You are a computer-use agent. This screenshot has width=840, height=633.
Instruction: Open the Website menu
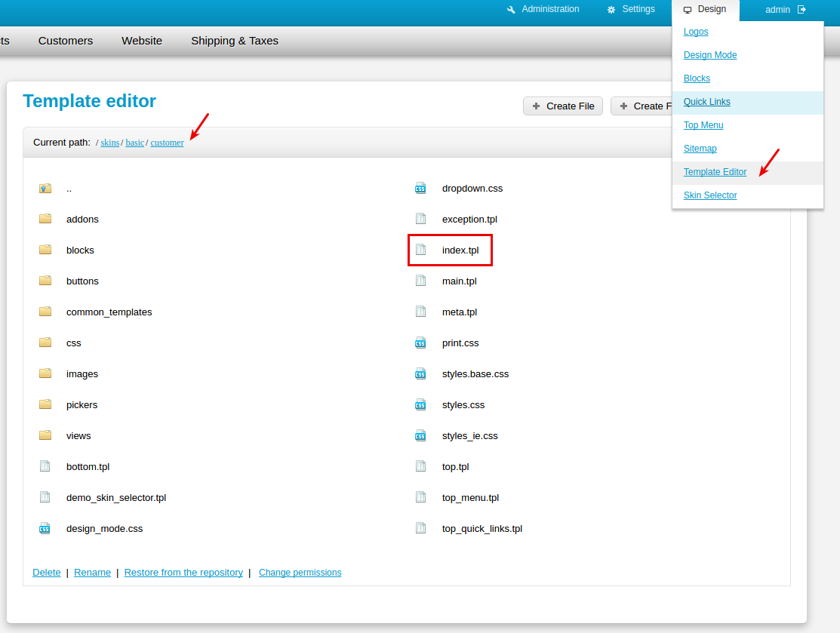tap(142, 41)
